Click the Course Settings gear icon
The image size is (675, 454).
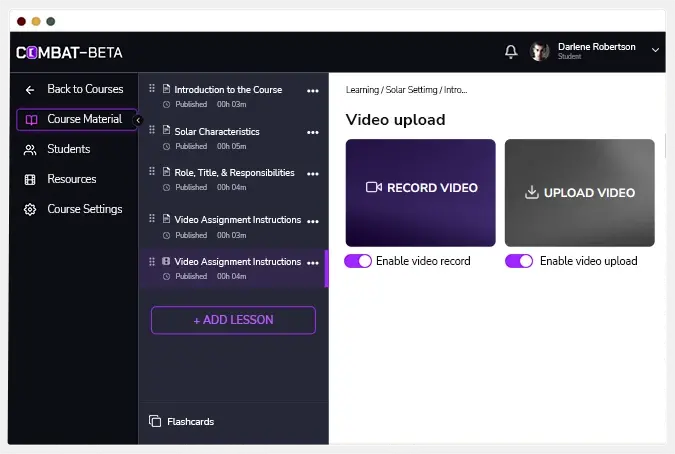[x=30, y=209]
